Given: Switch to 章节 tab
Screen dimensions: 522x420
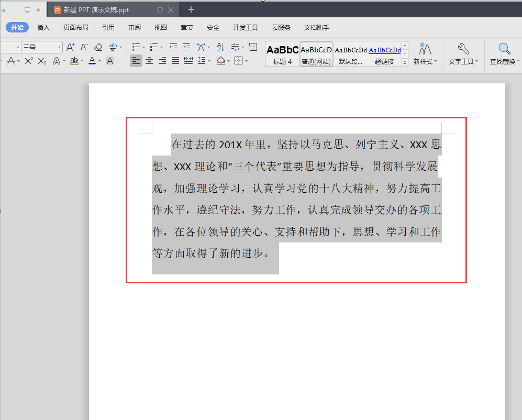Looking at the screenshot, I should [187, 28].
